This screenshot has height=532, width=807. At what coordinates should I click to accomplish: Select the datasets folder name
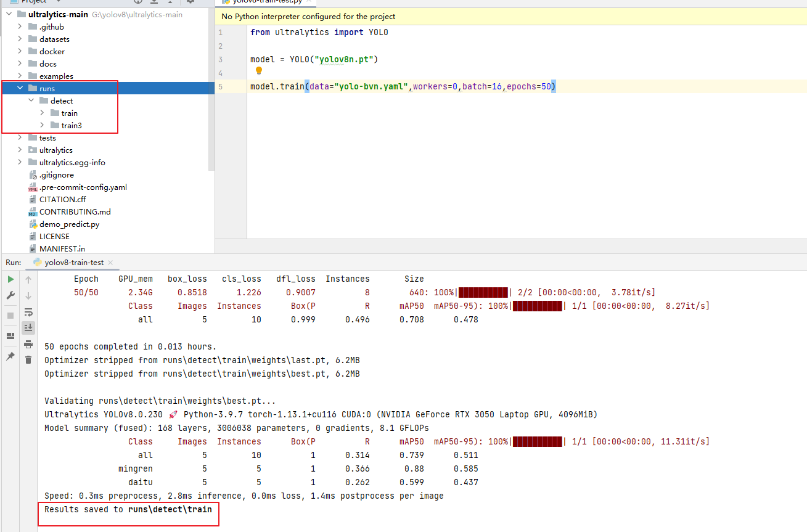[54, 39]
